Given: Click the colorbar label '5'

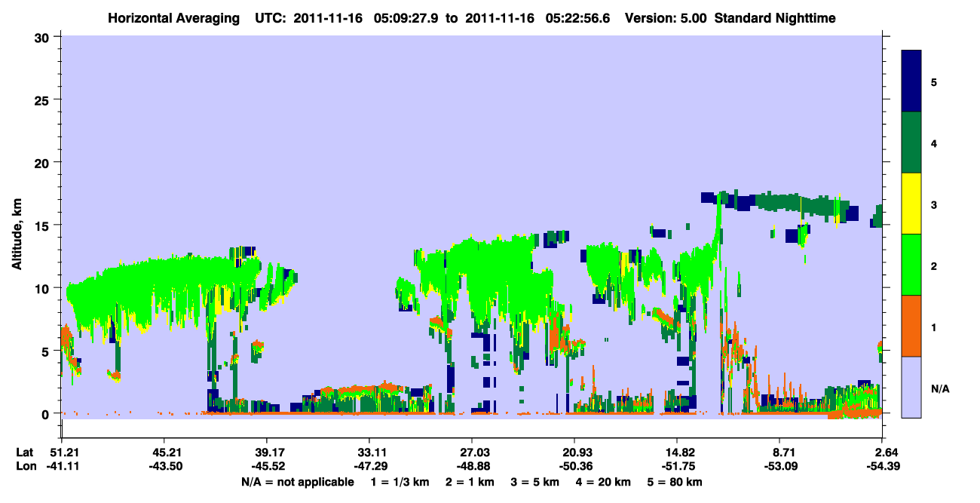Looking at the screenshot, I should tap(933, 81).
